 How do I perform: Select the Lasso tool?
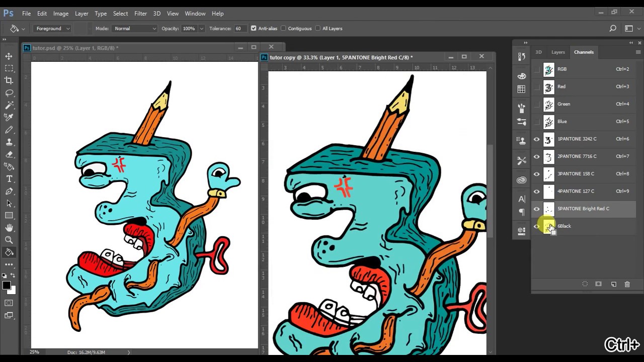(x=9, y=93)
